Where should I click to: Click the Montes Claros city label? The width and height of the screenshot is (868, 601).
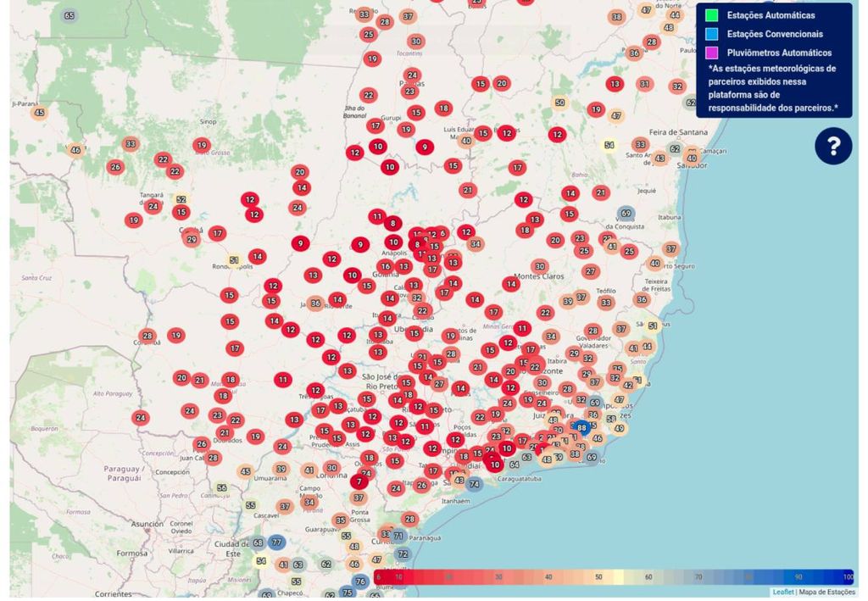[x=539, y=277]
